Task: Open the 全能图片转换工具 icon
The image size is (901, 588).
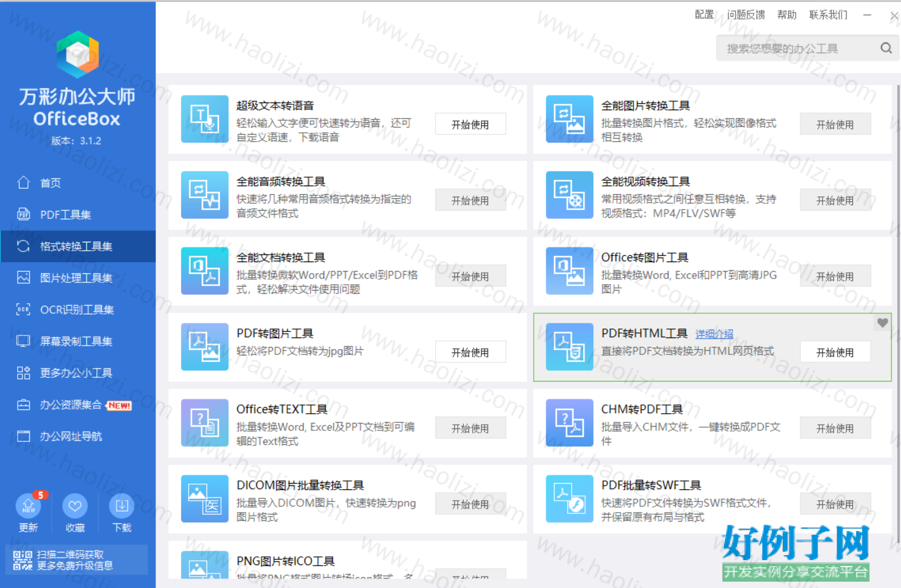Action: 569,119
